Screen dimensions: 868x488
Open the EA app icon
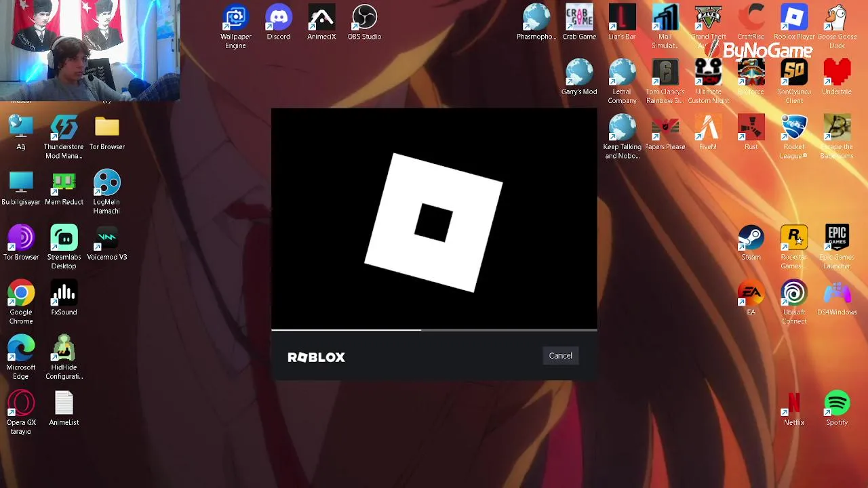click(x=751, y=298)
